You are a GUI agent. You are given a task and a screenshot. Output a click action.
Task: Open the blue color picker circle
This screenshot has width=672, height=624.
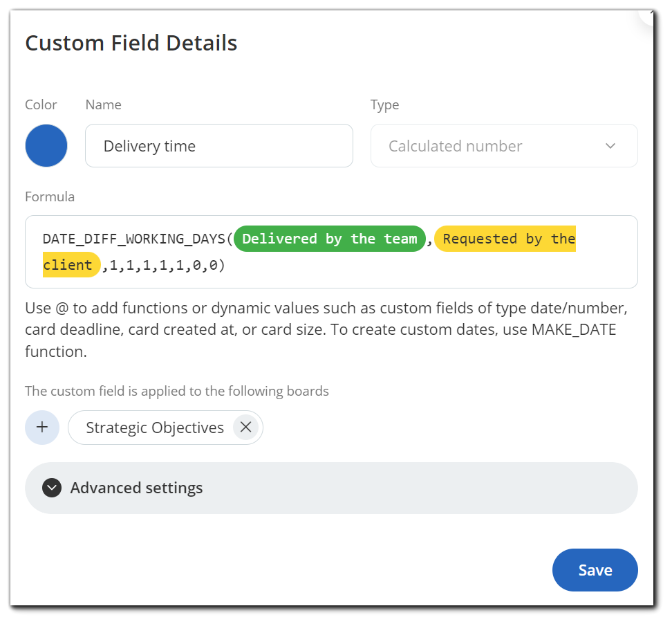point(46,146)
